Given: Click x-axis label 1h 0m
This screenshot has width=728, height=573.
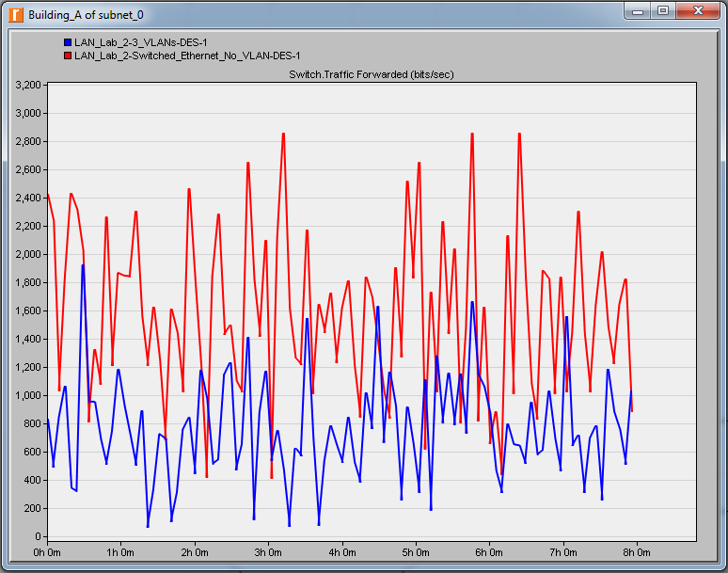Looking at the screenshot, I should pos(120,552).
